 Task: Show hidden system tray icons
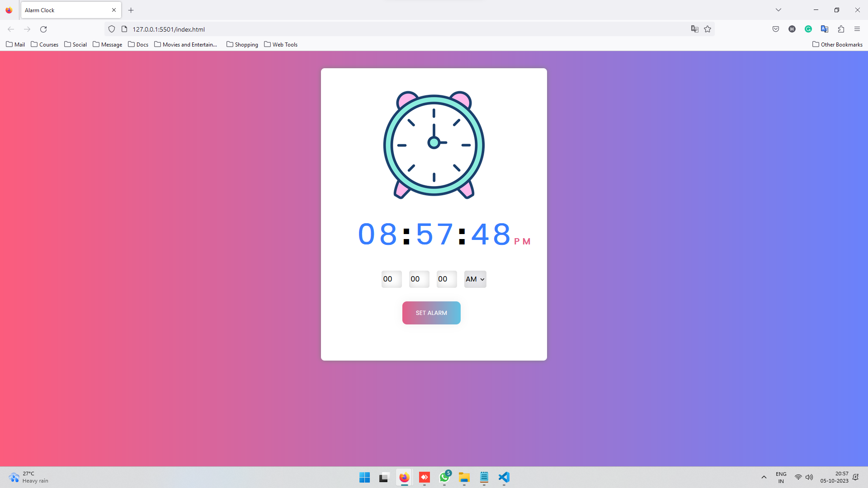(764, 478)
